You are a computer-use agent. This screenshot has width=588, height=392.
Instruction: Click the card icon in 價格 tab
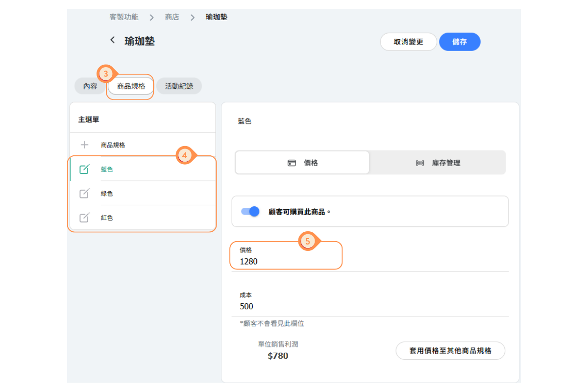tap(292, 163)
